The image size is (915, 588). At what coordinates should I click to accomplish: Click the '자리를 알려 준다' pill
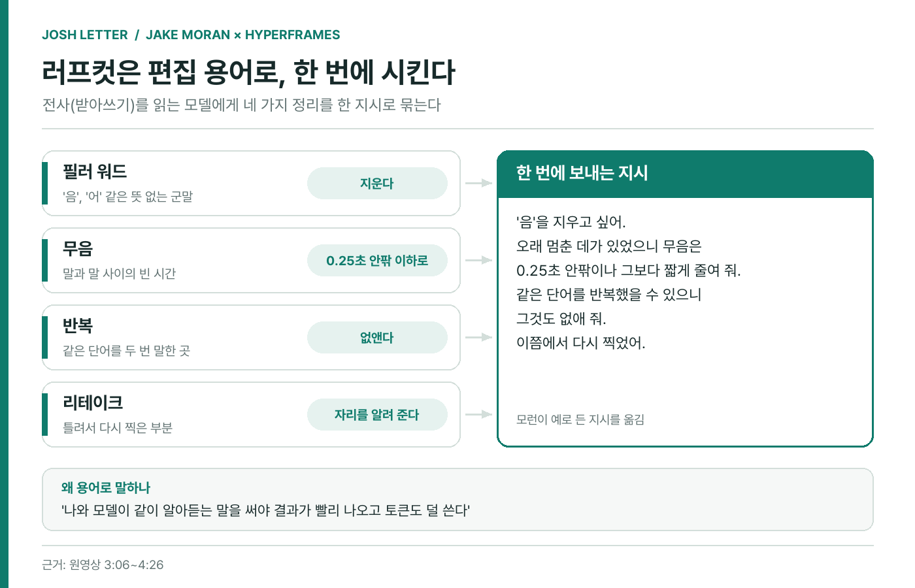(377, 415)
